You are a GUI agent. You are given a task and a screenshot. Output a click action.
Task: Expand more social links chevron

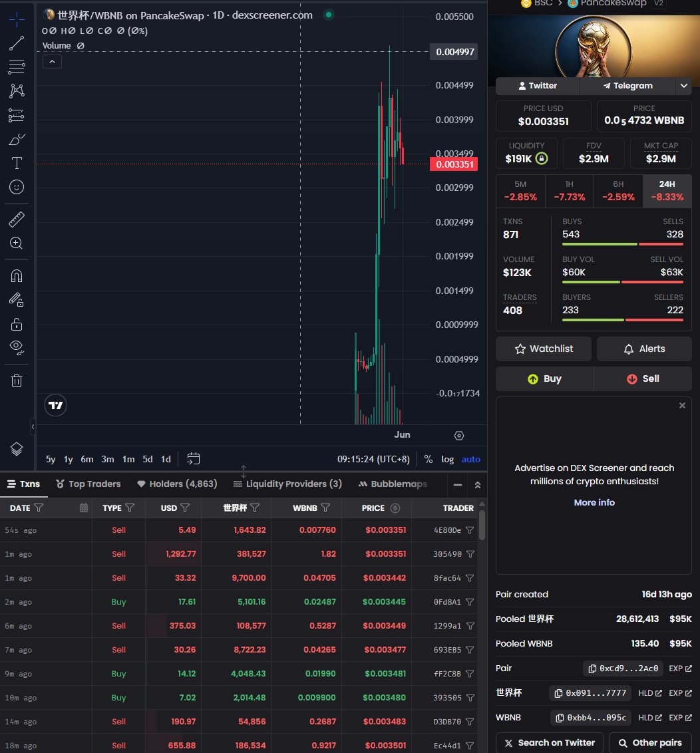point(684,86)
